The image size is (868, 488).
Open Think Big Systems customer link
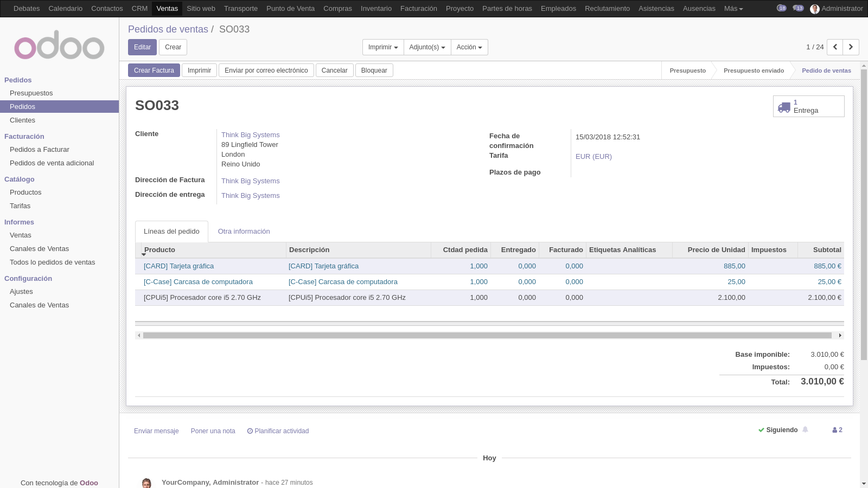pyautogui.click(x=250, y=135)
